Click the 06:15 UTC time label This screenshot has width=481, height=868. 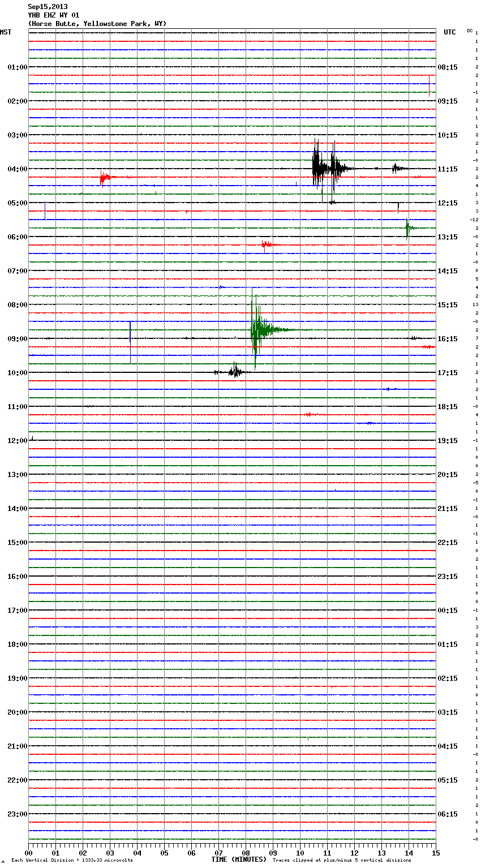tap(448, 814)
